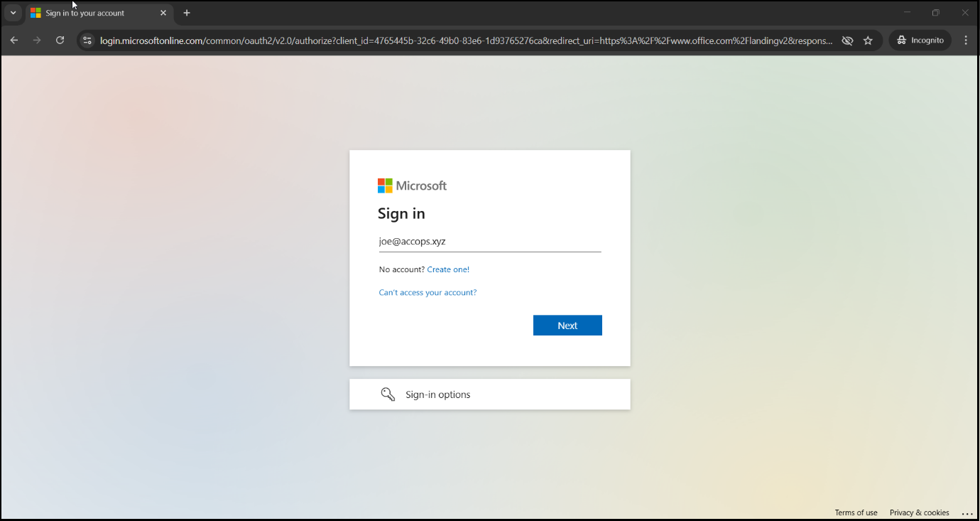Open the Chrome three-dot menu
The height and width of the screenshot is (521, 980).
[966, 41]
